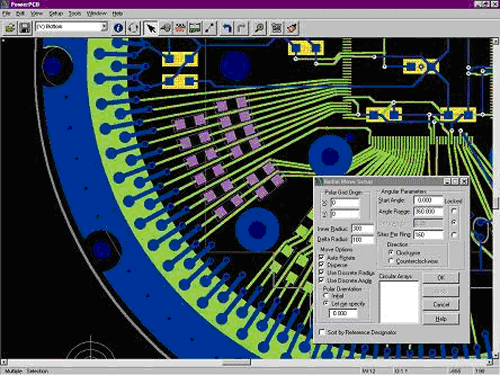Click the PowerPCB title bar app icon

[x=4, y=4]
